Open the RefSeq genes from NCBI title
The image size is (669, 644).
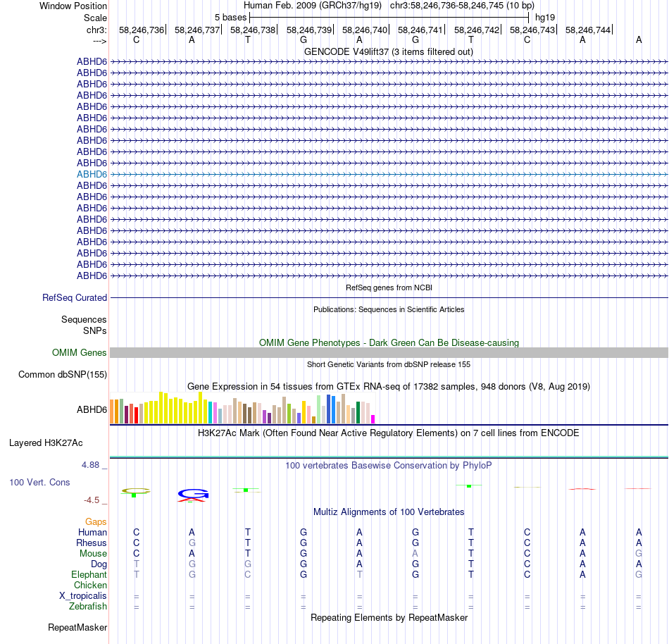[x=389, y=287]
